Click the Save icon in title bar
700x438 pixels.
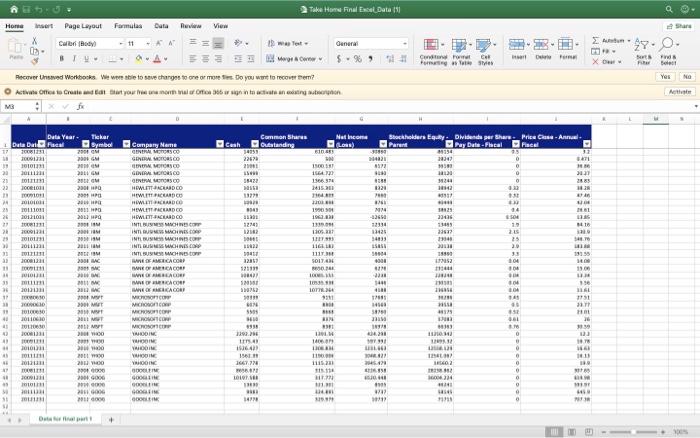click(x=26, y=9)
